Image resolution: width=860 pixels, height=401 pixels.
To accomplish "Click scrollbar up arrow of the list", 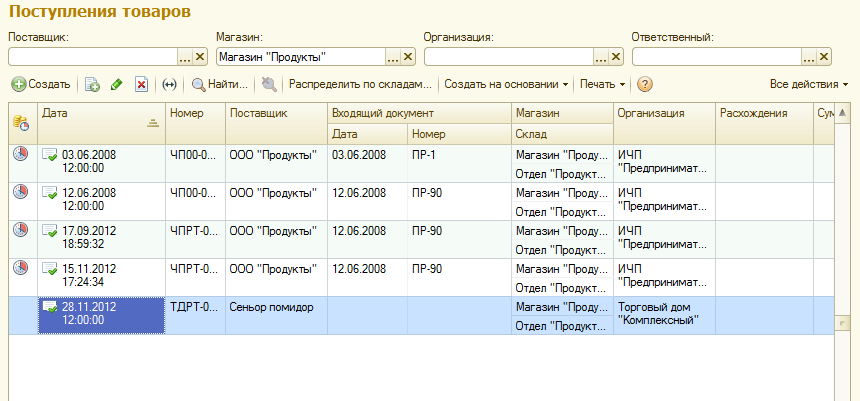I will pos(842,112).
